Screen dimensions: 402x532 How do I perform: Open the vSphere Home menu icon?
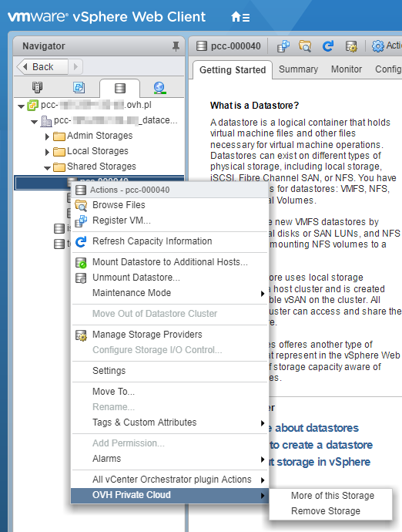point(240,17)
